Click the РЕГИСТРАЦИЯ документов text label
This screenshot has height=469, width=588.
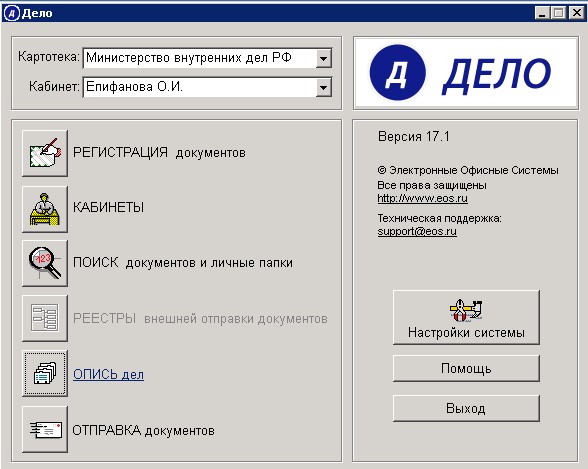(159, 153)
